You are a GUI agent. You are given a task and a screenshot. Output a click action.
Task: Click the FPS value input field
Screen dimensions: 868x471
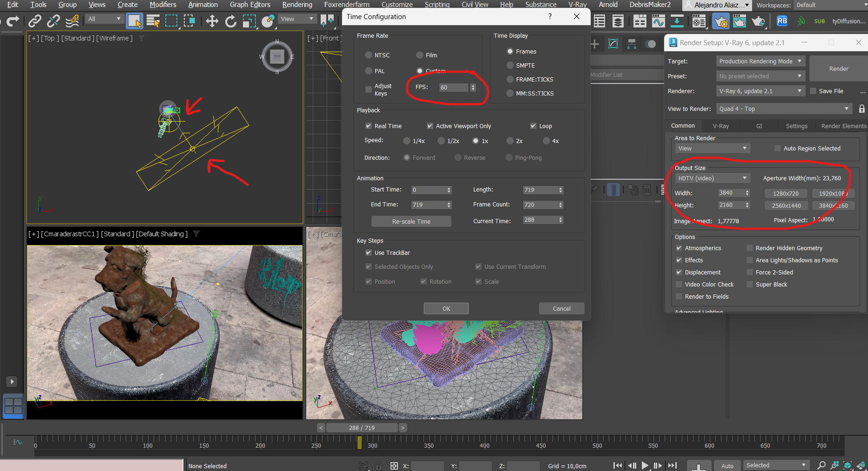pos(454,87)
